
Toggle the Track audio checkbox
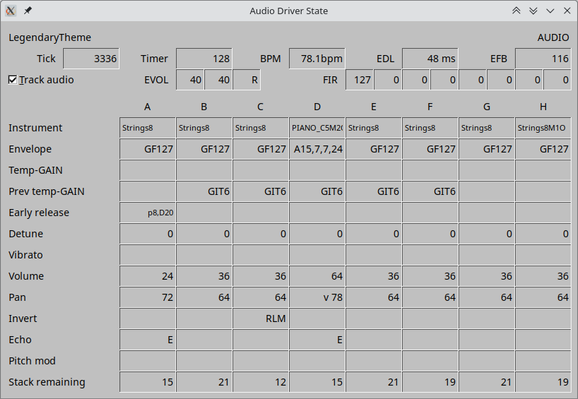(12, 80)
